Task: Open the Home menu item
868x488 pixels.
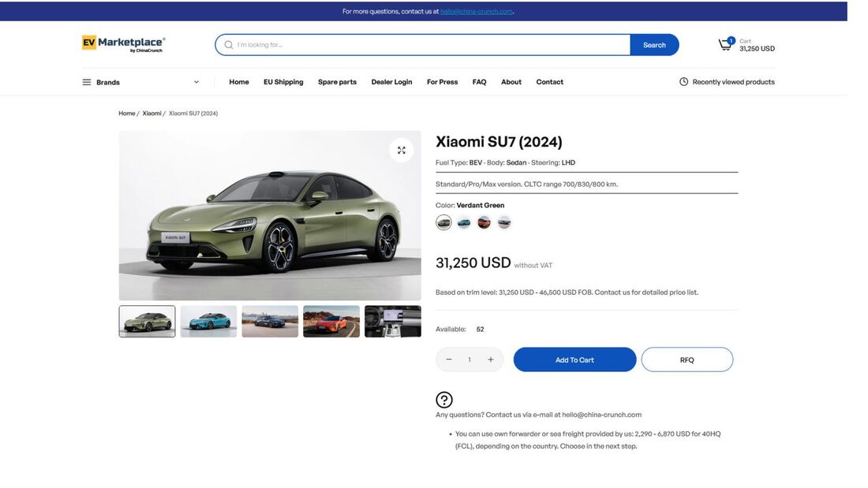Action: click(239, 82)
